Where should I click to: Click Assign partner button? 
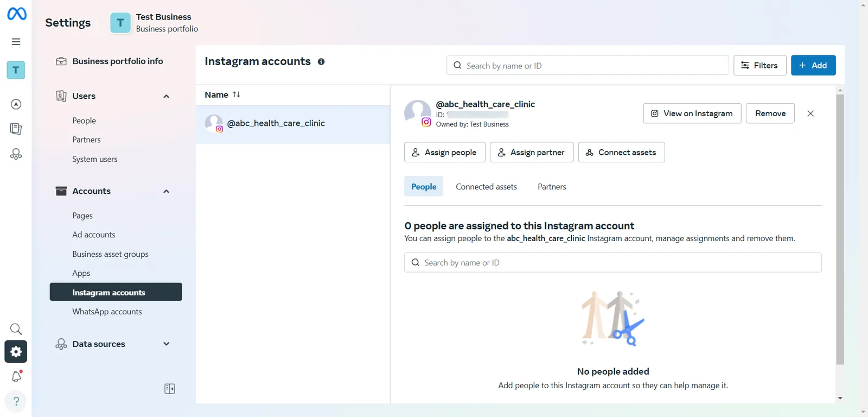tap(532, 152)
